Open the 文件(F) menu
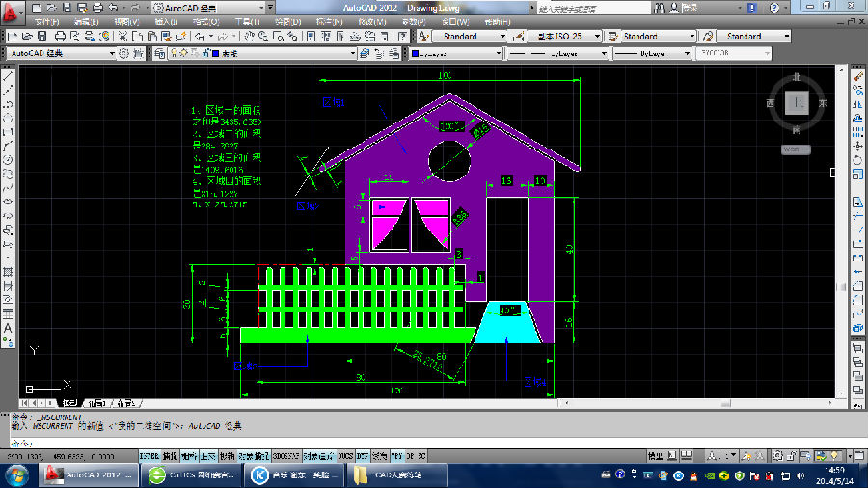Image resolution: width=868 pixels, height=488 pixels. click(x=47, y=21)
